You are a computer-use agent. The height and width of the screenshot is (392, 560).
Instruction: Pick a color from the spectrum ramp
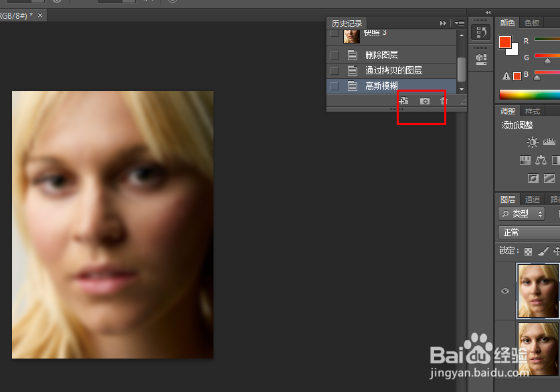pos(530,94)
